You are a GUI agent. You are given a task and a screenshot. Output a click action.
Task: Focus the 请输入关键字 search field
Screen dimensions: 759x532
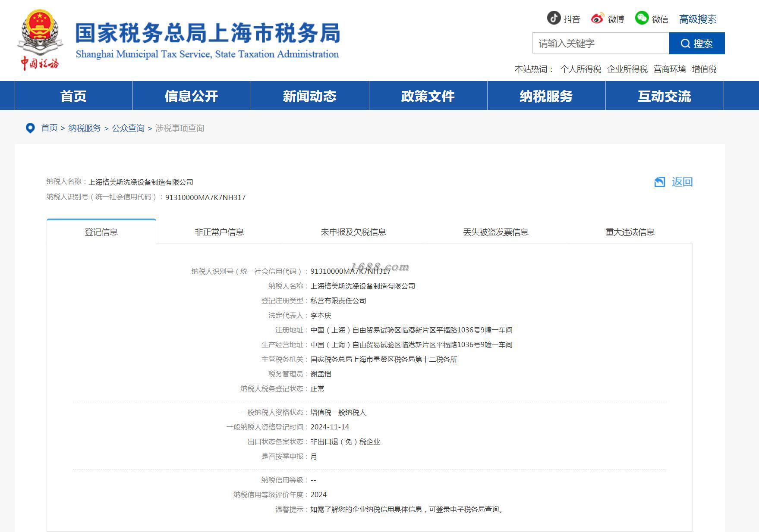[x=601, y=43]
